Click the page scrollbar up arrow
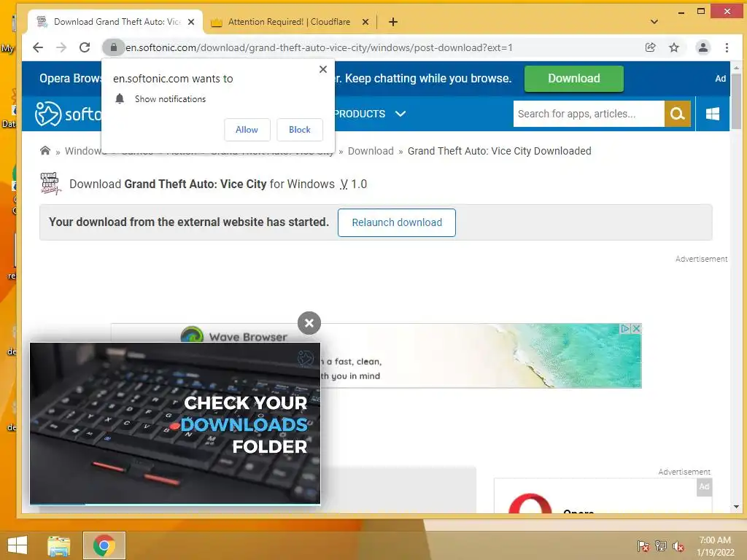 [736, 68]
